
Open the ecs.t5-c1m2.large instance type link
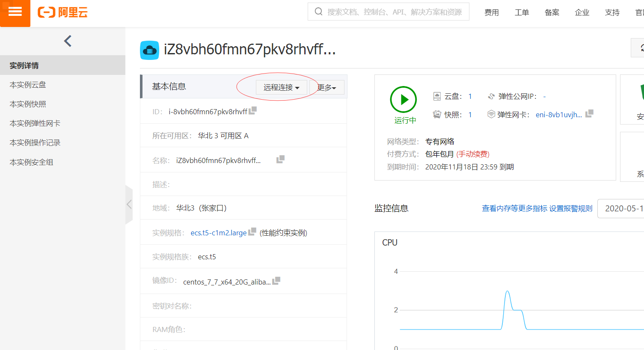[x=219, y=233]
